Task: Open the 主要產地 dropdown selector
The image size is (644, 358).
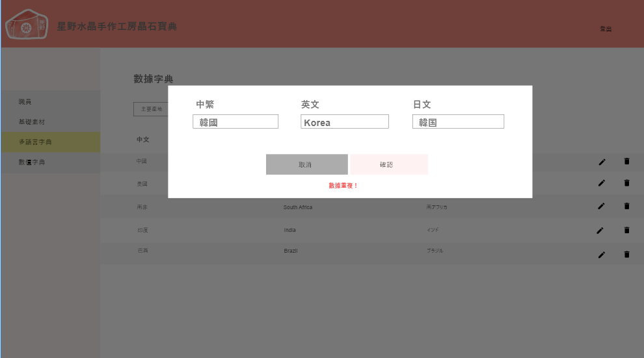Action: [151, 109]
